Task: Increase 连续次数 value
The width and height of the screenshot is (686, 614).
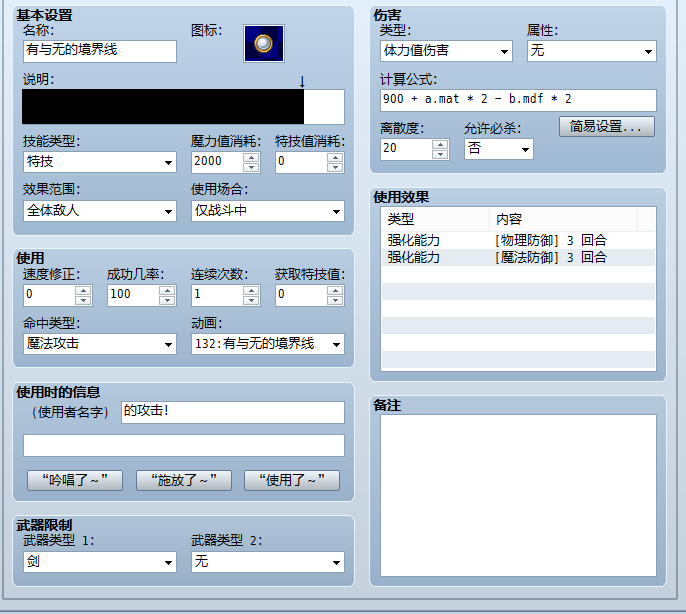Action: click(x=251, y=290)
